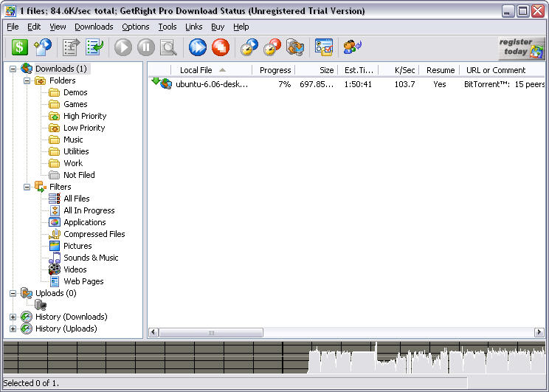
Task: Open the Help menu
Action: [x=241, y=27]
